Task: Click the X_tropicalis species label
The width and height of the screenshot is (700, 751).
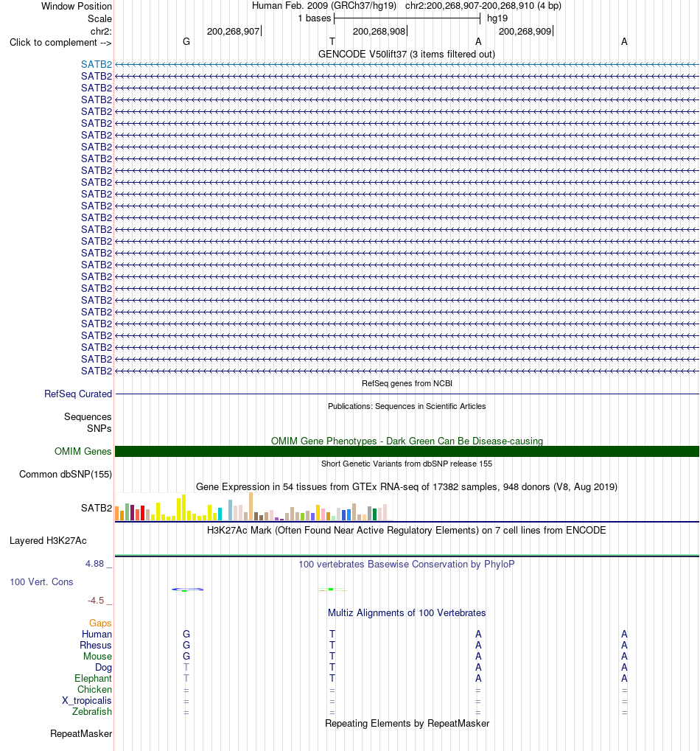Action: pyautogui.click(x=87, y=701)
